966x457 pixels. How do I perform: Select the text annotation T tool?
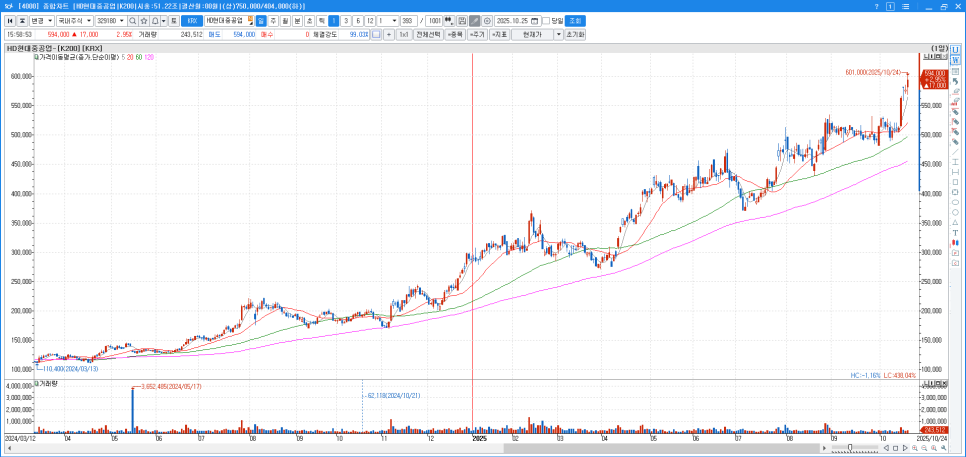click(955, 232)
